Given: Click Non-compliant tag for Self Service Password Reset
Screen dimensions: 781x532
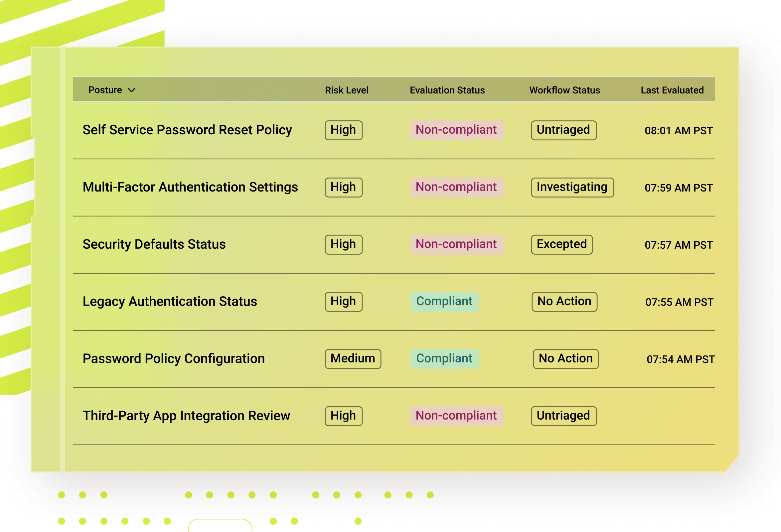Looking at the screenshot, I should click(x=456, y=130).
